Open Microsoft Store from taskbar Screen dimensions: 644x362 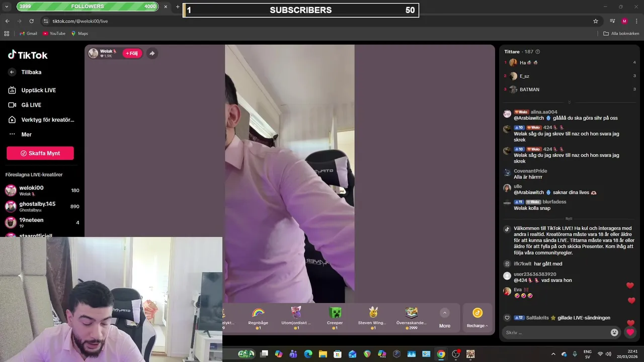point(338,354)
